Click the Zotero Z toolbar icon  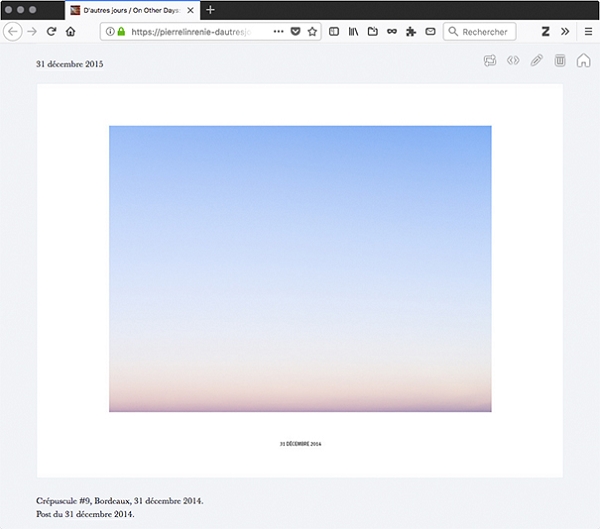(x=546, y=32)
